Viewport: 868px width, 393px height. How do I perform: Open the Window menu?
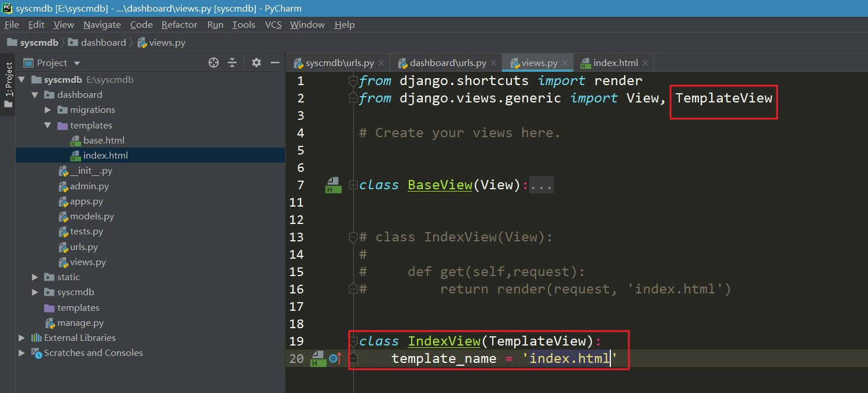(307, 24)
